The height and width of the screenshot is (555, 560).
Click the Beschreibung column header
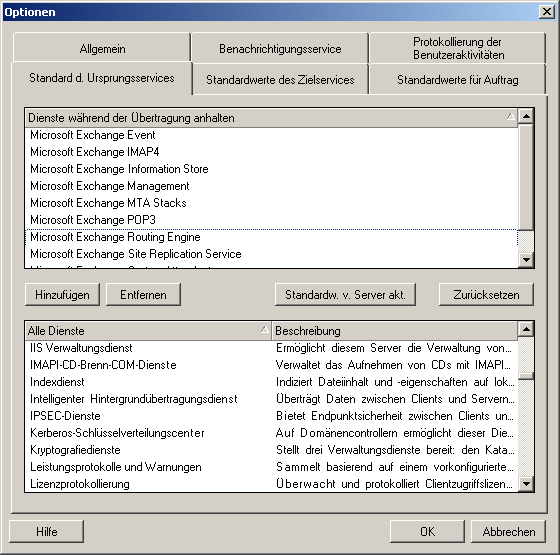click(395, 331)
